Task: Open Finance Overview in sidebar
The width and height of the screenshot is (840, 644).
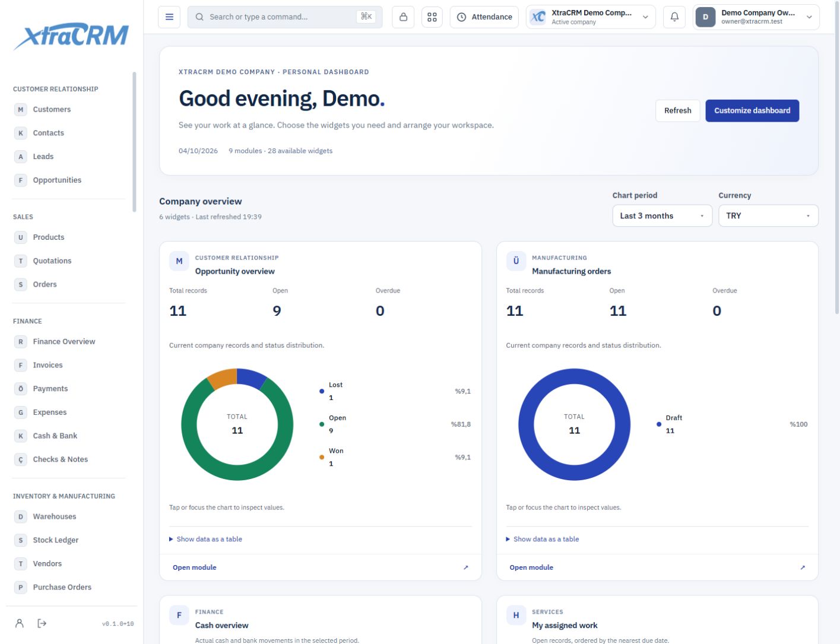Action: [69, 342]
